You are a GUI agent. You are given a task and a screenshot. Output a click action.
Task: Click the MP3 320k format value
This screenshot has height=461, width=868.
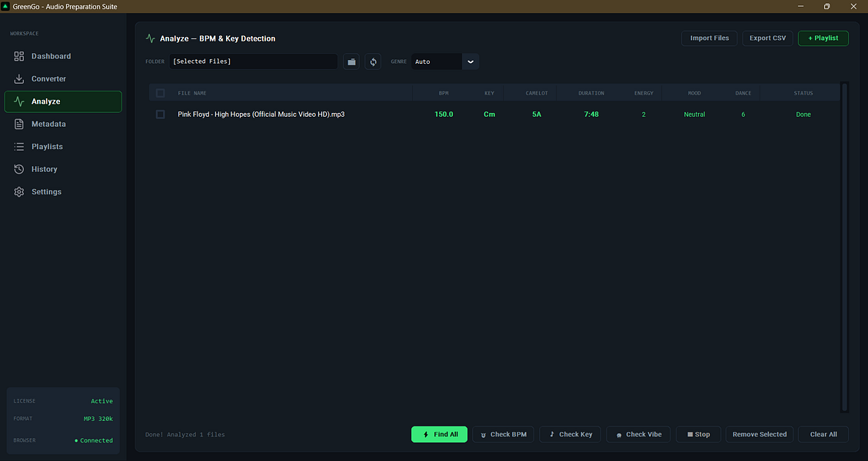pos(98,419)
